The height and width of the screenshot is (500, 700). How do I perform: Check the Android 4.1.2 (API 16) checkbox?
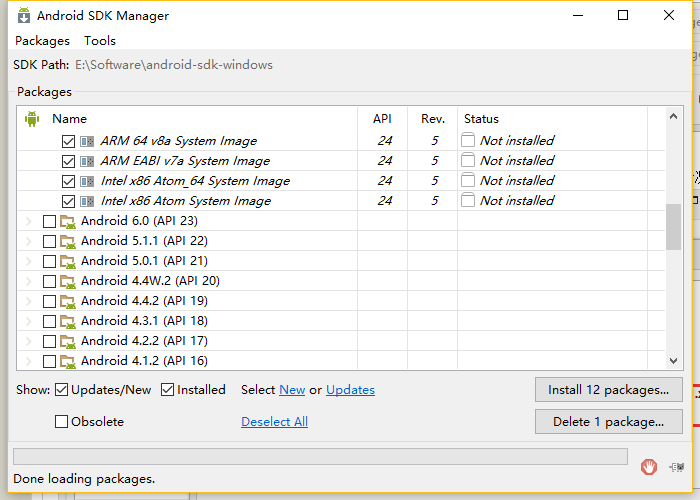click(50, 361)
